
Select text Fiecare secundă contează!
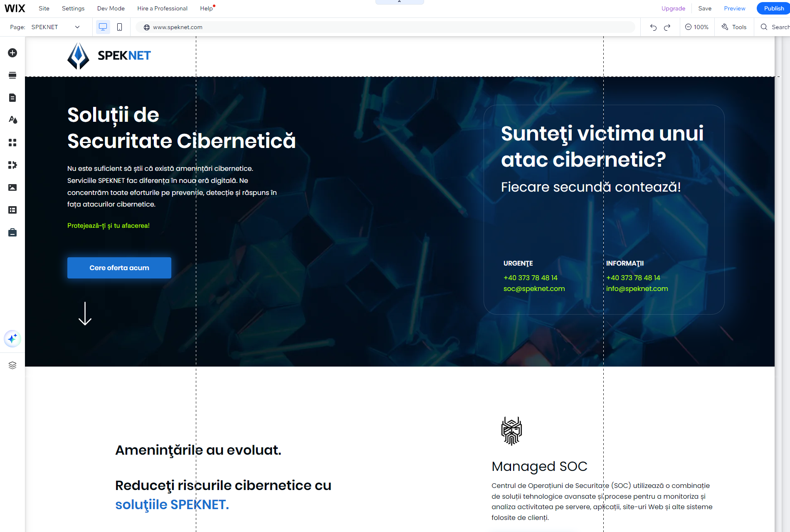pos(591,187)
